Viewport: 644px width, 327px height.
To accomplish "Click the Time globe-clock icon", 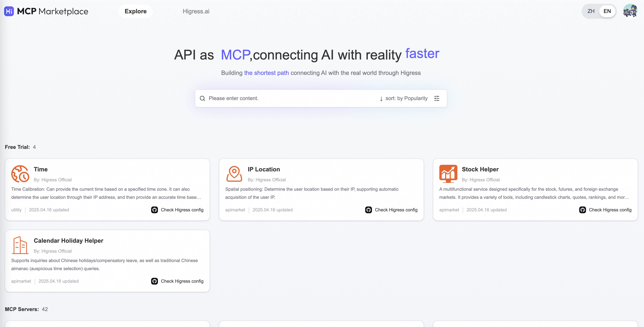I will click(x=20, y=174).
